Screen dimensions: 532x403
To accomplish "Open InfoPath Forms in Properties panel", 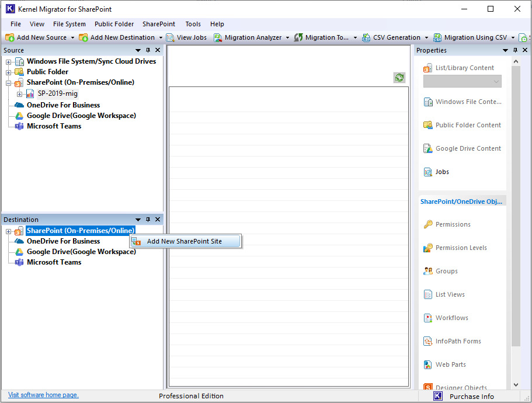I will (x=452, y=341).
